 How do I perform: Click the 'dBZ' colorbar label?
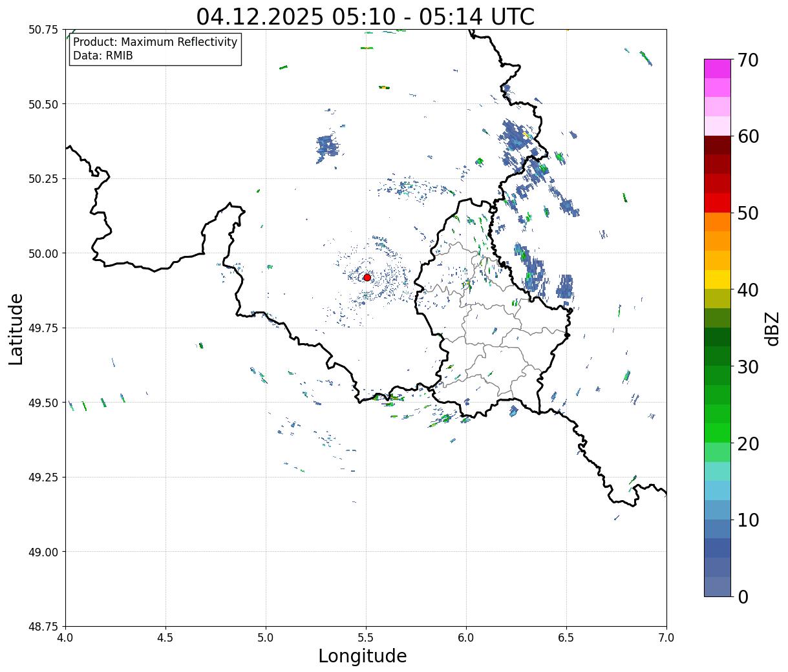point(772,328)
